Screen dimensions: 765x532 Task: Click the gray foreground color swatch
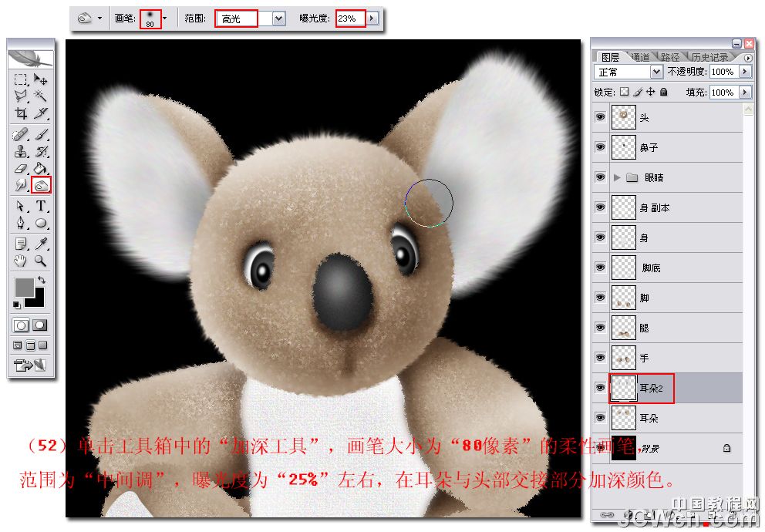(23, 288)
